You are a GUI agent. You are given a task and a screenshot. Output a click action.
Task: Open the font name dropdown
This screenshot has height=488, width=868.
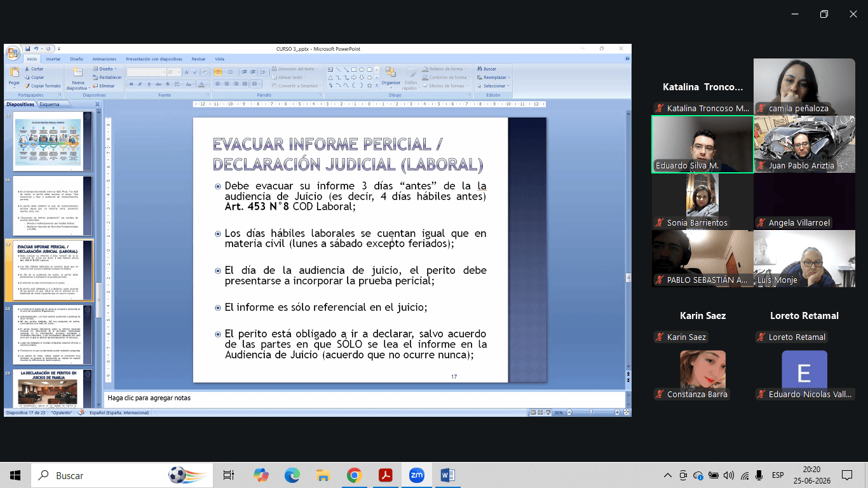[x=163, y=72]
